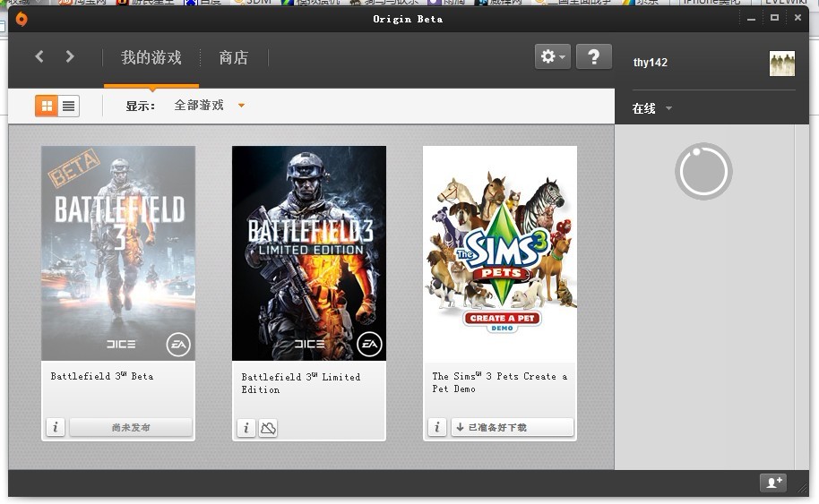Switch to the 商店 tab
Image resolution: width=819 pixels, height=504 pixels.
tap(233, 57)
